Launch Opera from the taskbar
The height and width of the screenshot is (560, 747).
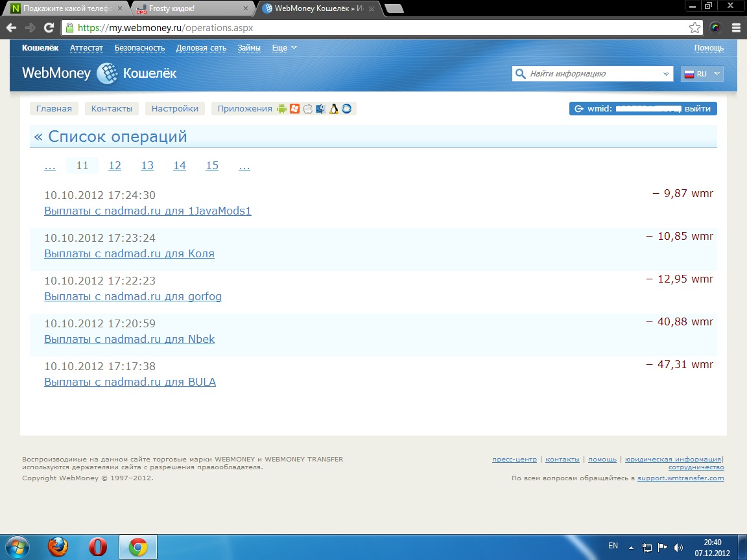[98, 547]
